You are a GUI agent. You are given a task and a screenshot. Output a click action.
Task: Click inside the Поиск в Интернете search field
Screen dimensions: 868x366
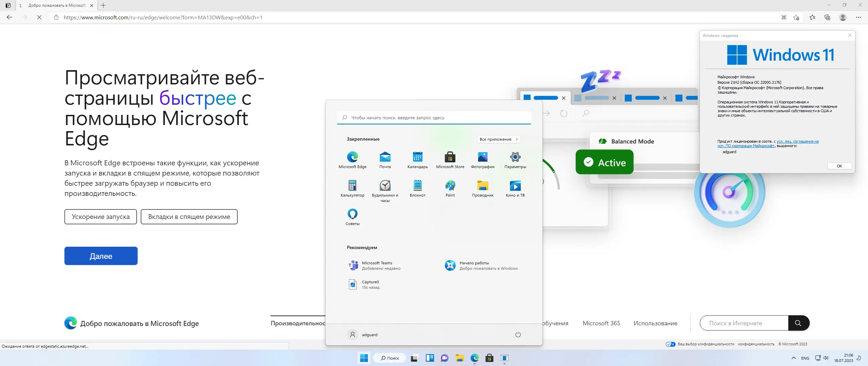pyautogui.click(x=743, y=323)
